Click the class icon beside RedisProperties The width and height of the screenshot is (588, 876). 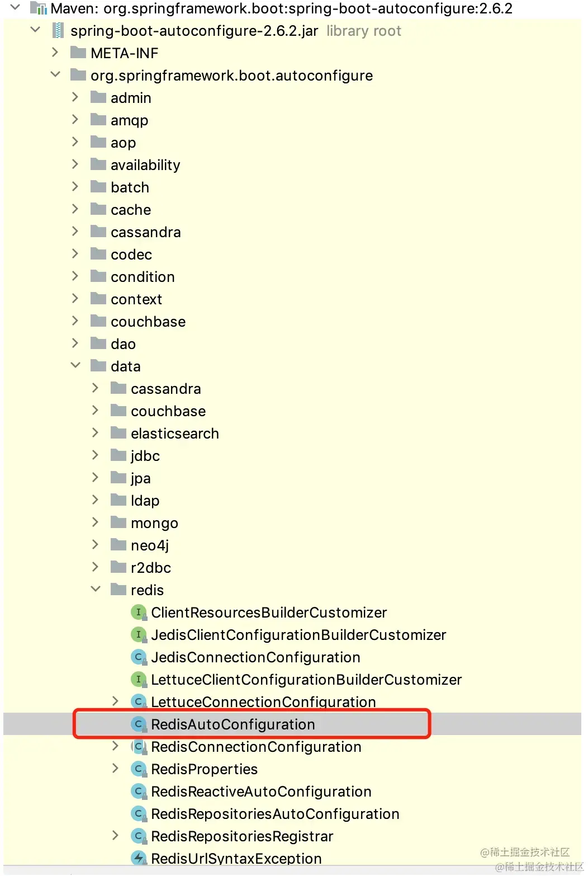point(137,769)
